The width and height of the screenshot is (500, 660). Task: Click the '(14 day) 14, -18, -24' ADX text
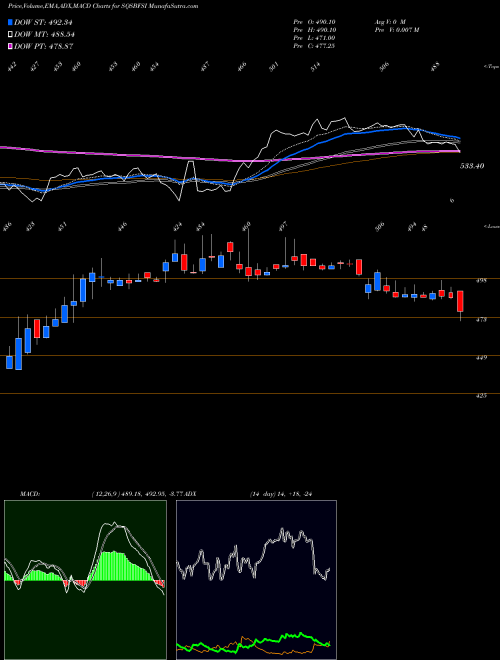coord(280,494)
